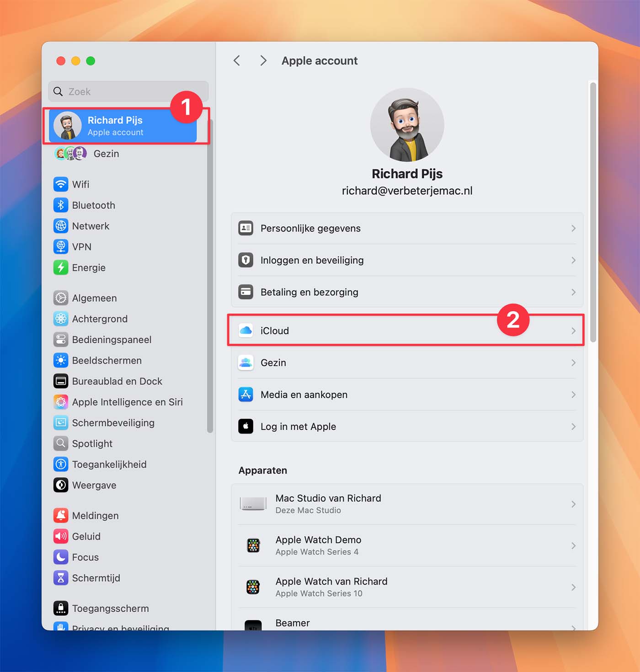The height and width of the screenshot is (672, 640).
Task: Open Bureaublad en Dock section
Action: point(117,381)
